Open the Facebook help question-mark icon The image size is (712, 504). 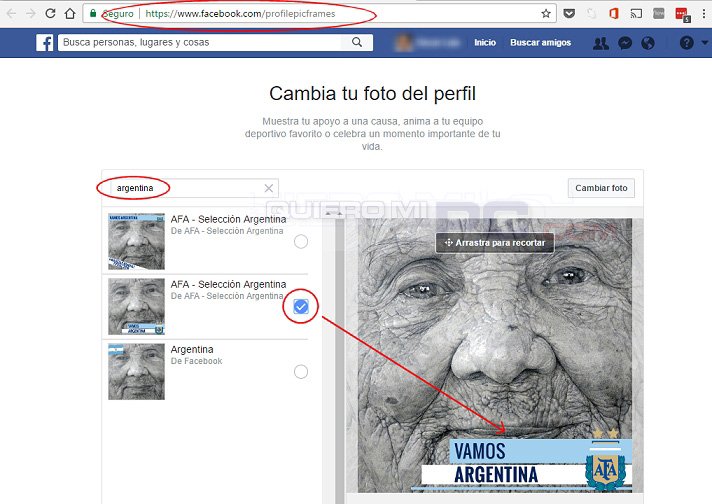click(687, 43)
